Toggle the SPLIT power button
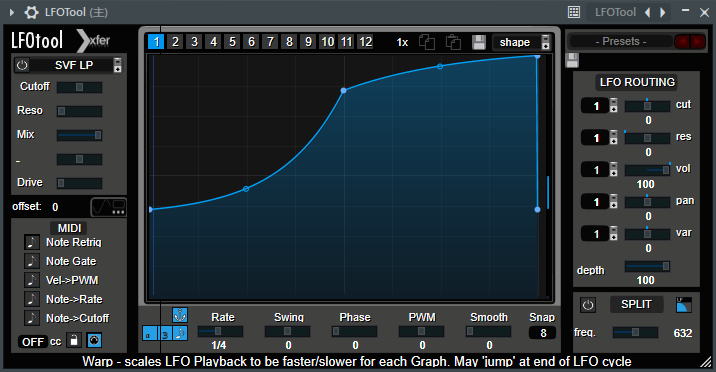This screenshot has height=372, width=716. pyautogui.click(x=588, y=304)
